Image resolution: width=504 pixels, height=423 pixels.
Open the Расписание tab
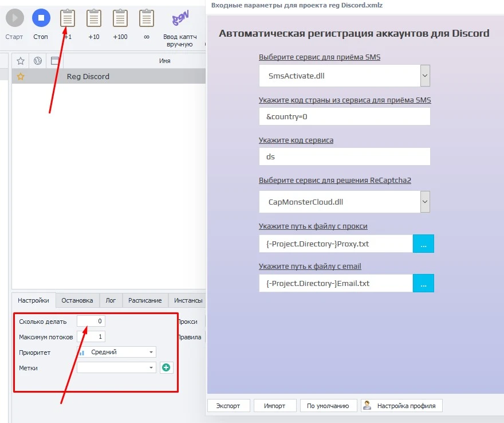145,300
